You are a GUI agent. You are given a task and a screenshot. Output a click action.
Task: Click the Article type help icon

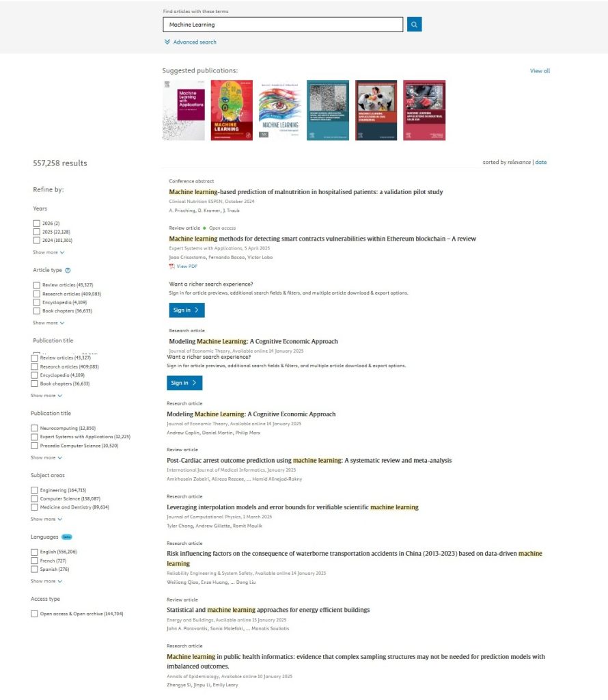[x=68, y=270]
